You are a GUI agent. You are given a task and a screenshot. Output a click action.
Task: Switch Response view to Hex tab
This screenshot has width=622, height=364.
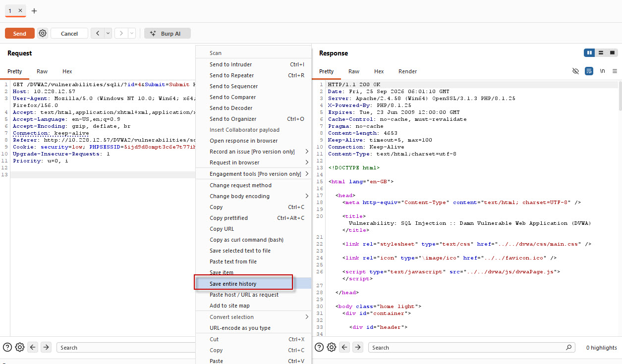379,71
